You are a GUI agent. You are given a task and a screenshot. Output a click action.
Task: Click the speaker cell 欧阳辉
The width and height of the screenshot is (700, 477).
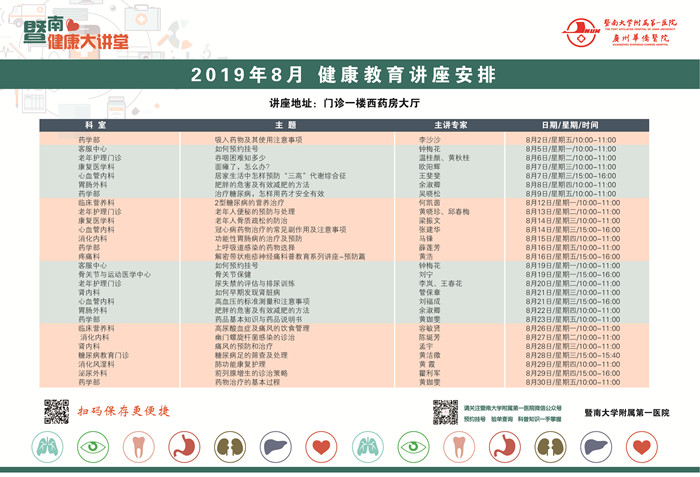[x=429, y=167]
